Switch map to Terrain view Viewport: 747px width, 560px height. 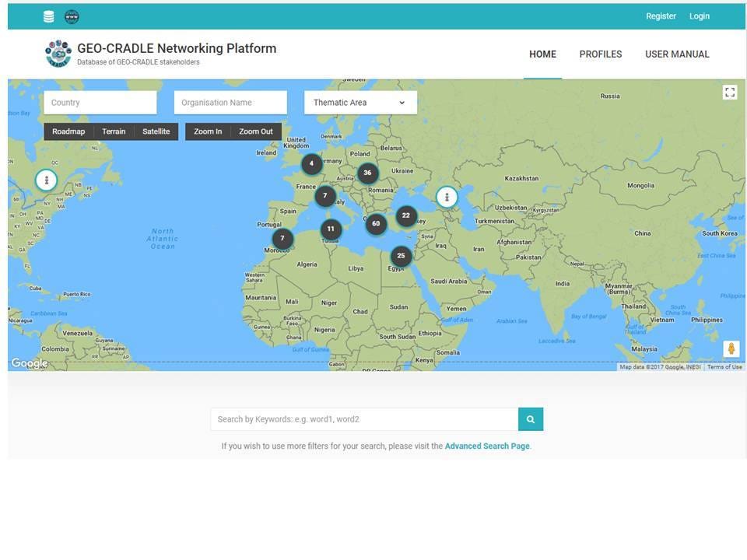114,131
